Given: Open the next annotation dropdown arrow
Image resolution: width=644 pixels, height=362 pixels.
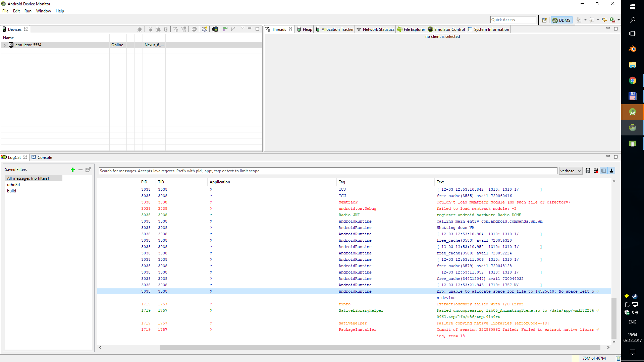Looking at the screenshot, I should pyautogui.click(x=585, y=20).
